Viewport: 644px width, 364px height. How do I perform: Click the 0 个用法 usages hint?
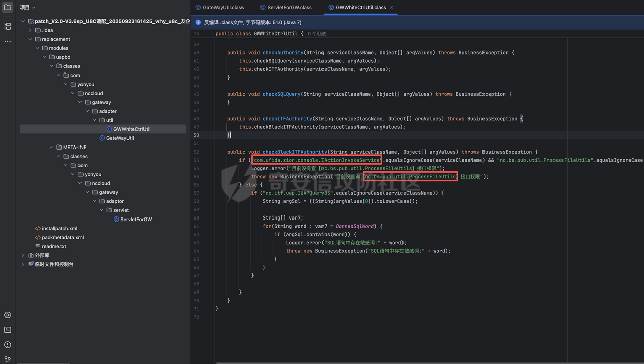[x=317, y=34]
